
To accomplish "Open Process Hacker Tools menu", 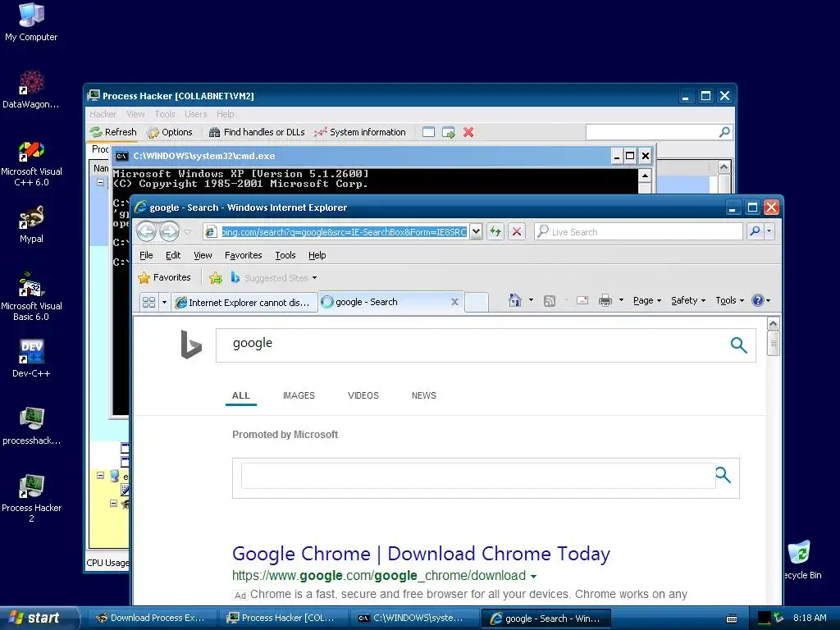I will [x=165, y=114].
